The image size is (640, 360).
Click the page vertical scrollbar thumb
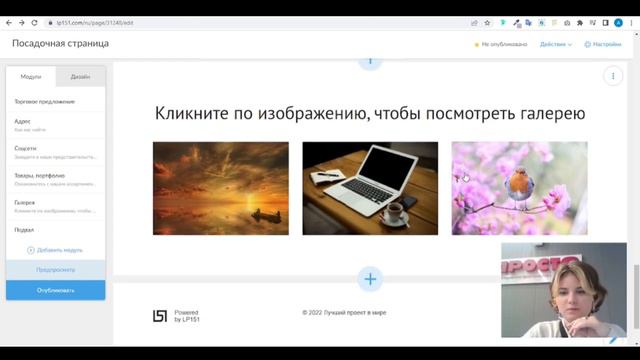(x=636, y=297)
